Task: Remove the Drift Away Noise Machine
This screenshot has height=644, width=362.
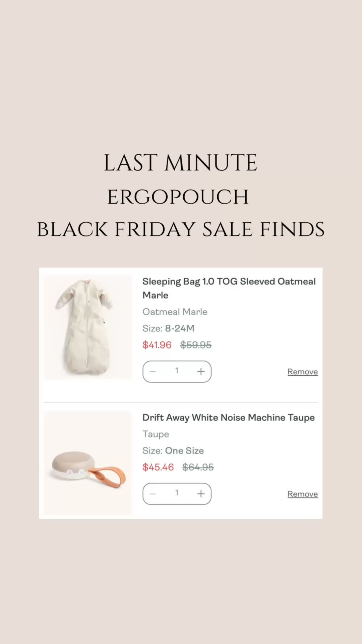Action: pyautogui.click(x=302, y=494)
